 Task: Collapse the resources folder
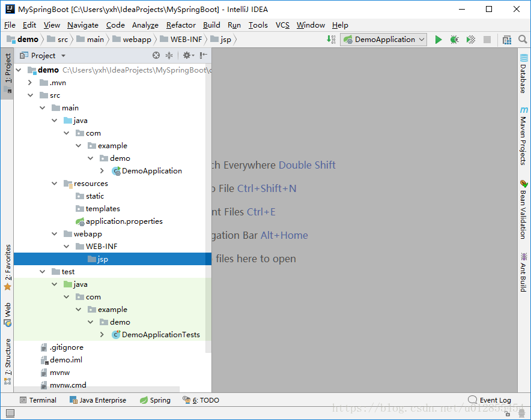tap(54, 184)
